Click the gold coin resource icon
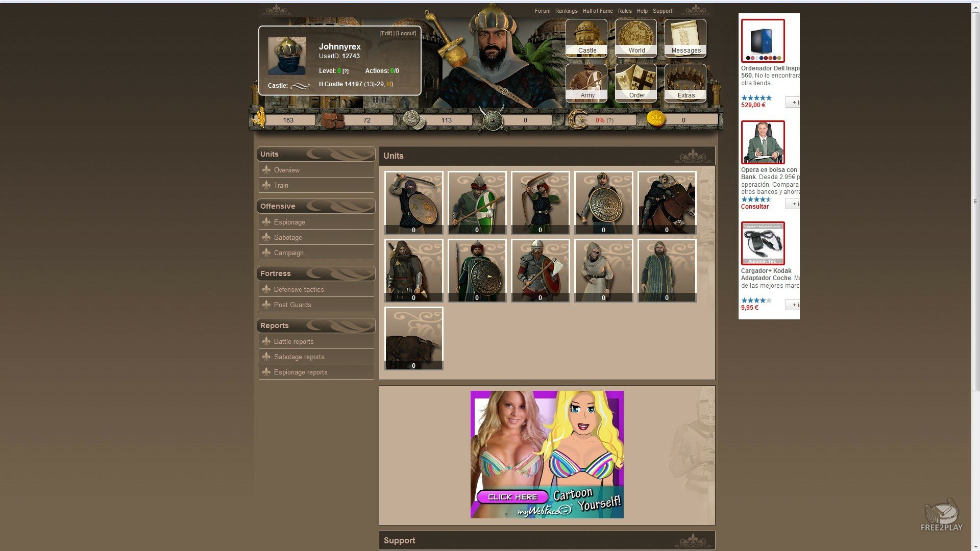The image size is (980, 551). tap(656, 119)
